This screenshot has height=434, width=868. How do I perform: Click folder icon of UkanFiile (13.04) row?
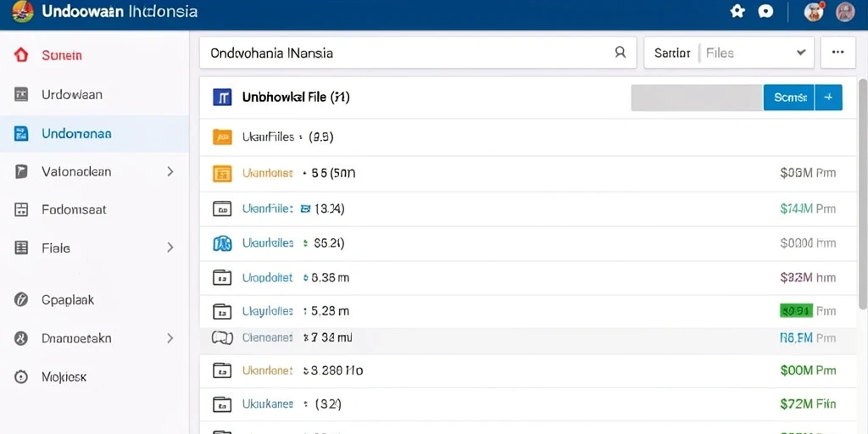(x=221, y=209)
